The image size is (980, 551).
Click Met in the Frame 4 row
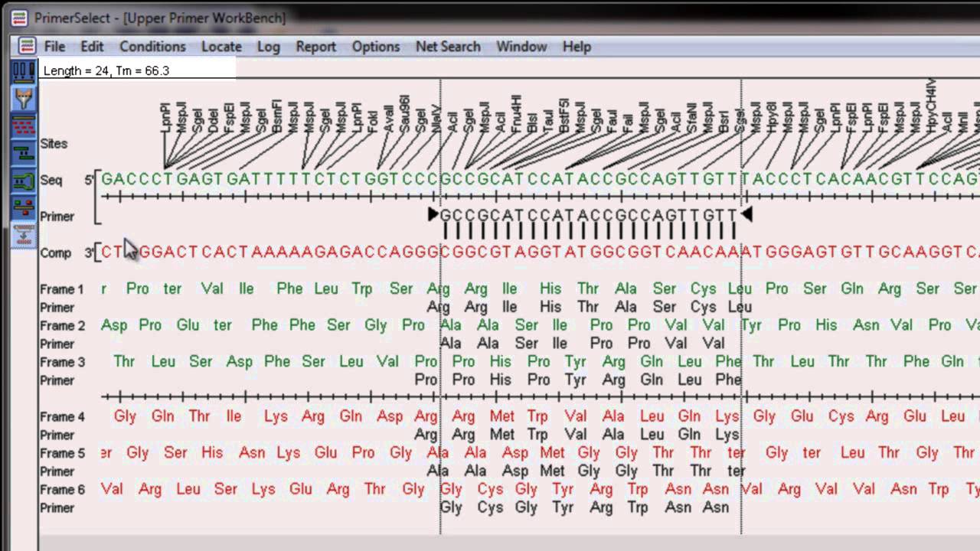(502, 417)
